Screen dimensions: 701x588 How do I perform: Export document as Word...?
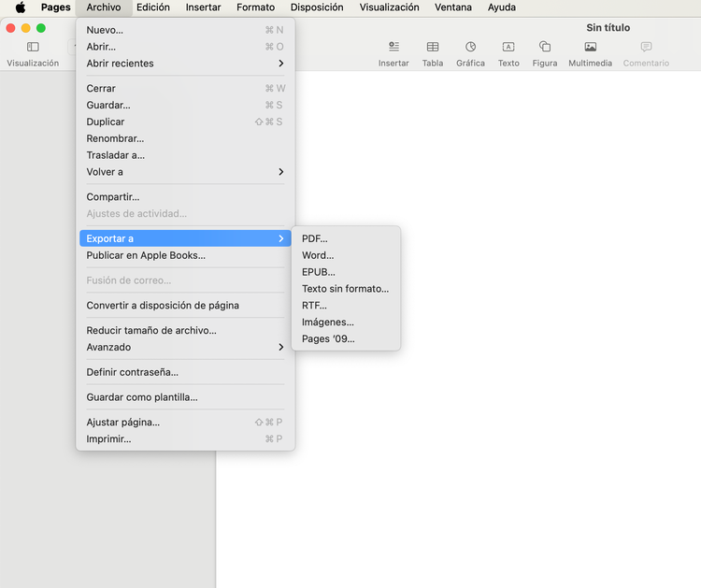pos(346,255)
